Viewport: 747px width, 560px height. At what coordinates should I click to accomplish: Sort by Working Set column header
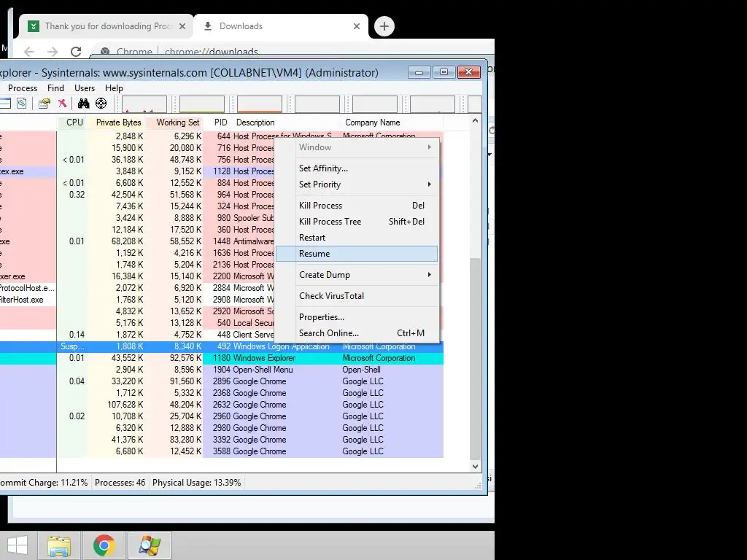coord(175,122)
